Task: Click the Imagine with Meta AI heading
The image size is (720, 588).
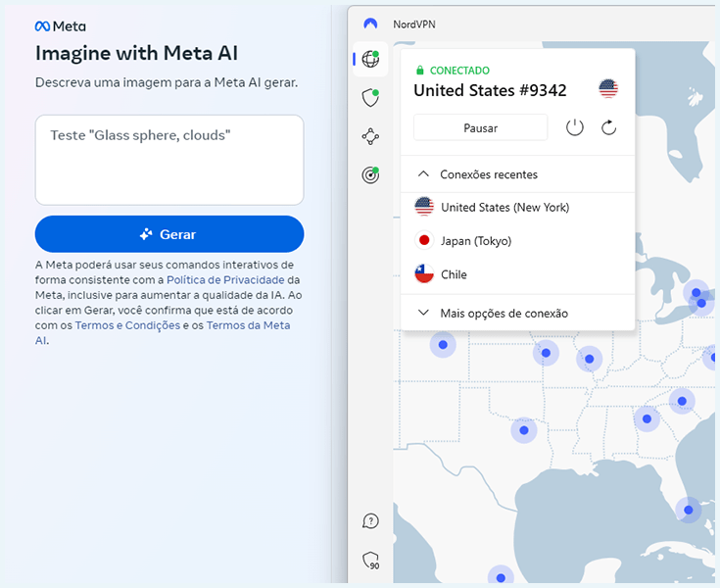Action: [137, 53]
